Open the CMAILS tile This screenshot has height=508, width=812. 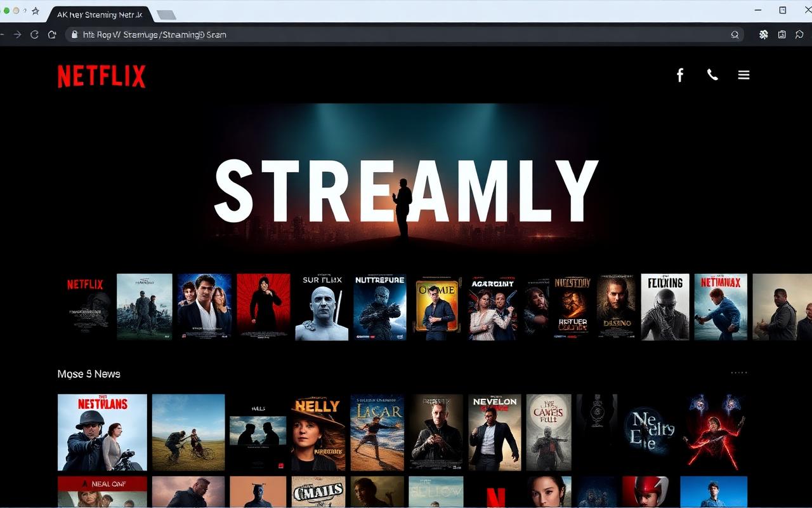[318, 492]
